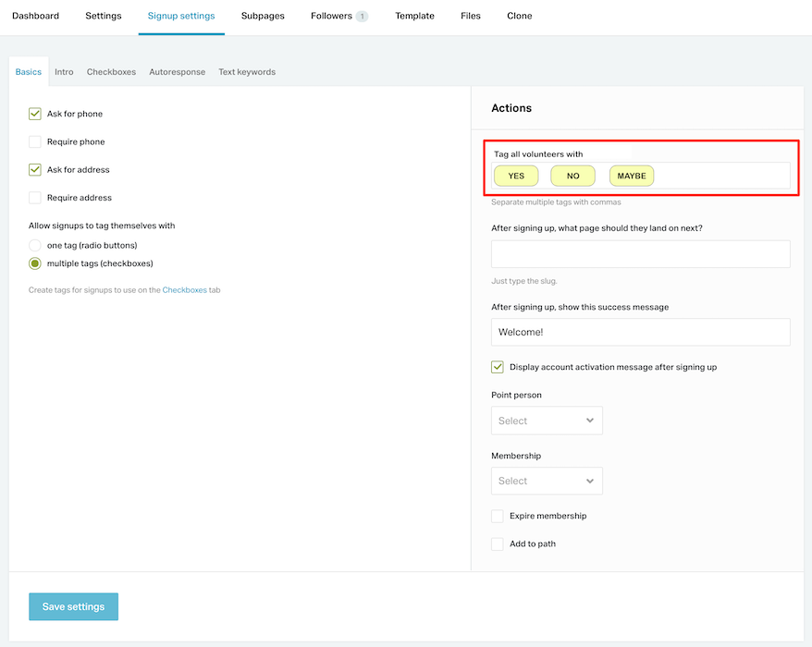Select the Signup settings tab
Viewport: 812px width, 647px height.
pos(181,16)
